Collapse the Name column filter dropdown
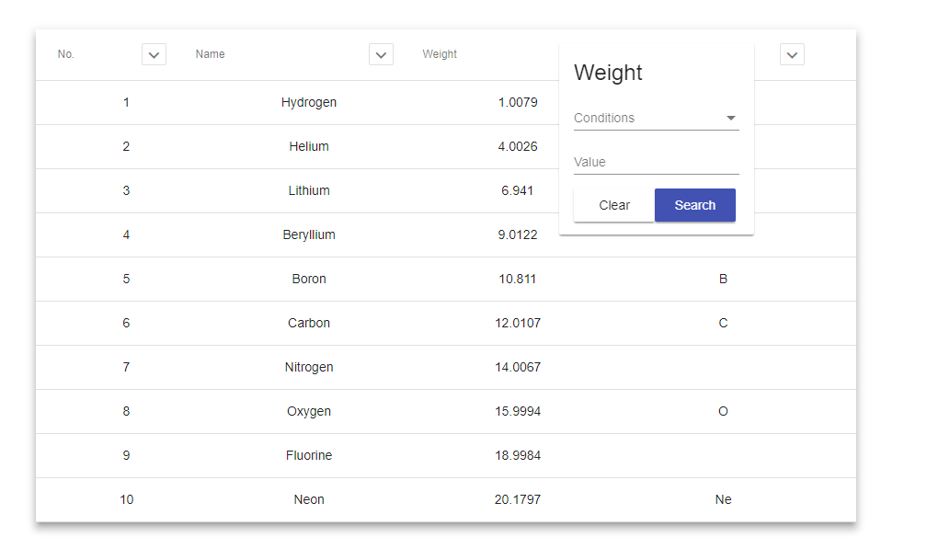Viewport: 927px width, 560px height. tap(381, 54)
